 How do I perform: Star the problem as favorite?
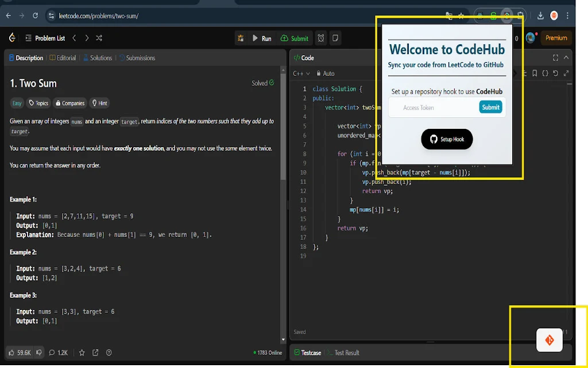(82, 352)
